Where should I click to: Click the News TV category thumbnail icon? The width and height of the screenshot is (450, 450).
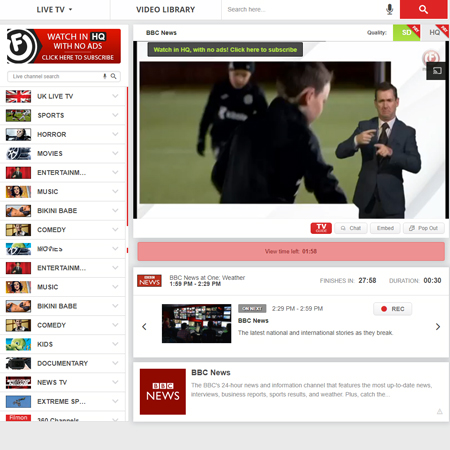pyautogui.click(x=18, y=382)
